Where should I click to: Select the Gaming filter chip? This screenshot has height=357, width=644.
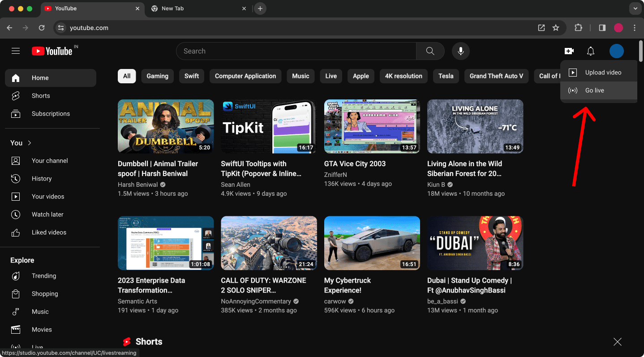pyautogui.click(x=157, y=76)
